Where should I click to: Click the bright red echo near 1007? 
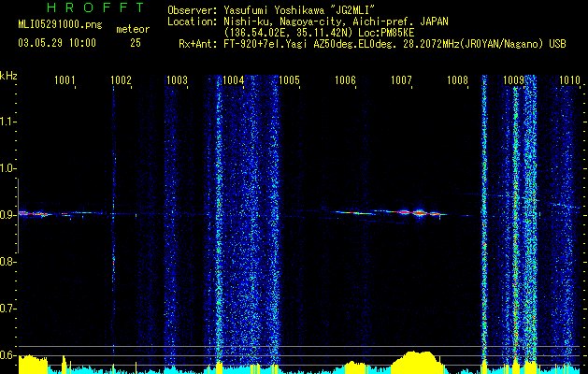pyautogui.click(x=419, y=213)
